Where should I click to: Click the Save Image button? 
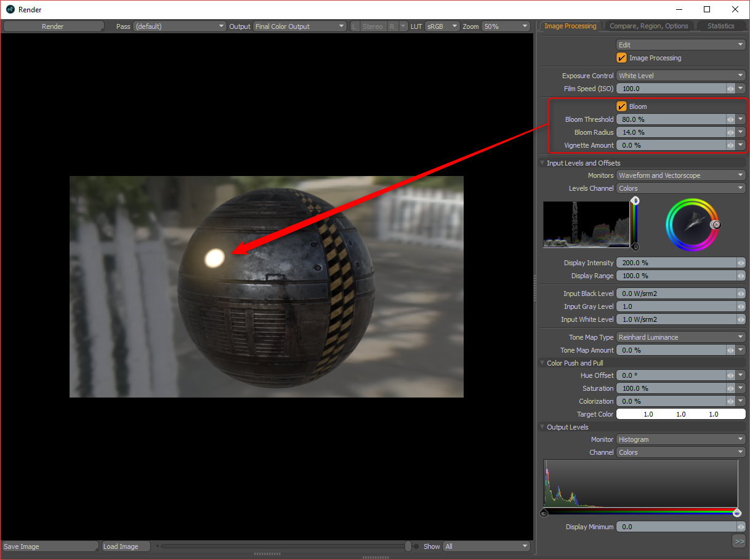[x=49, y=546]
